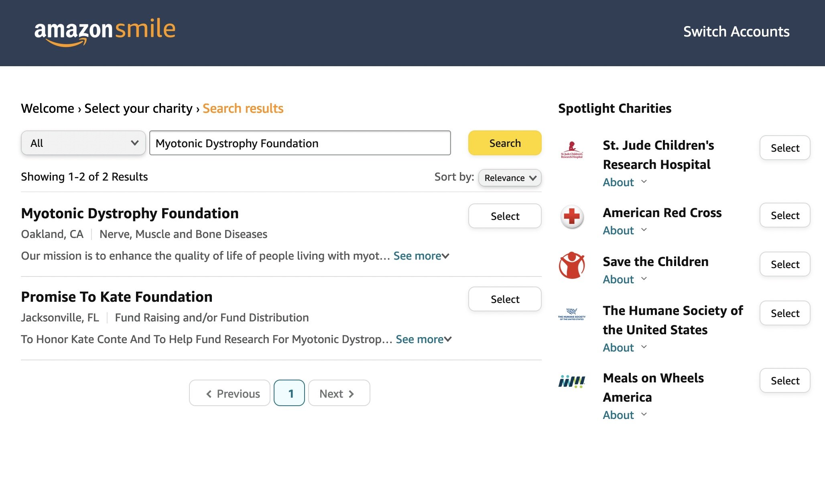Click the American Red Cross icon
This screenshot has width=825, height=504.
coord(571,215)
